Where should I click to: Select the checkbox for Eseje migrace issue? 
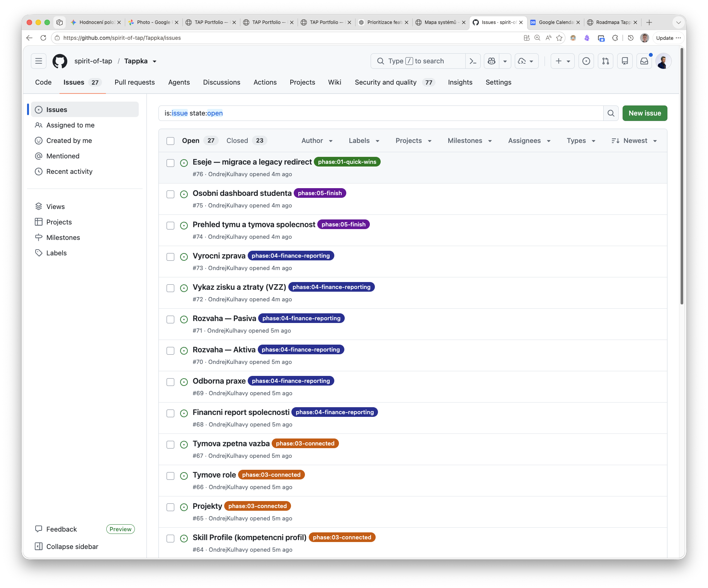pos(170,163)
